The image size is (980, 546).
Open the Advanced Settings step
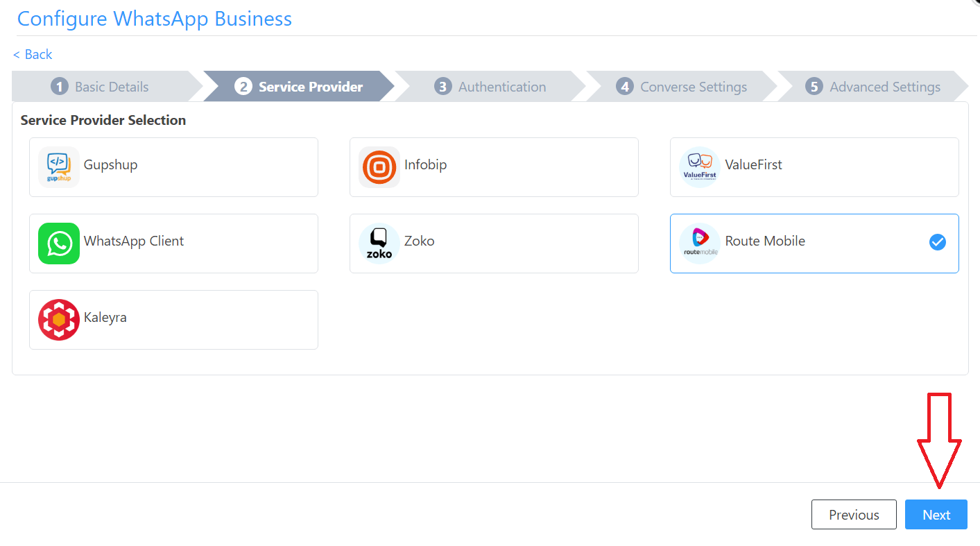point(872,87)
